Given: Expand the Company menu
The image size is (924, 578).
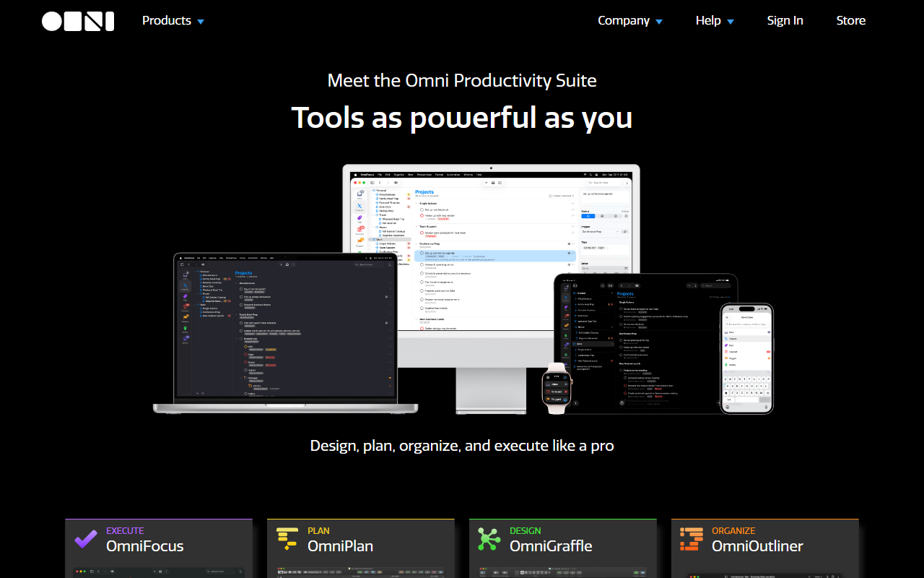Looking at the screenshot, I should (x=630, y=21).
